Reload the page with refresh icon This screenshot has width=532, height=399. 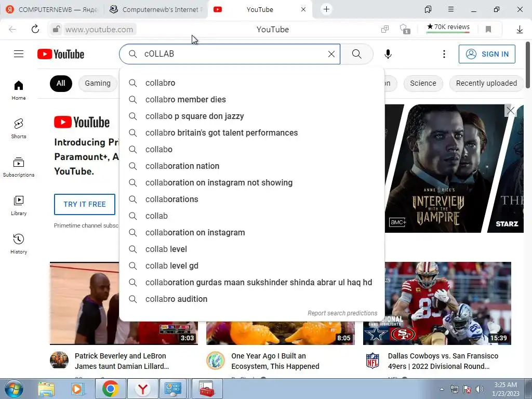point(35,29)
